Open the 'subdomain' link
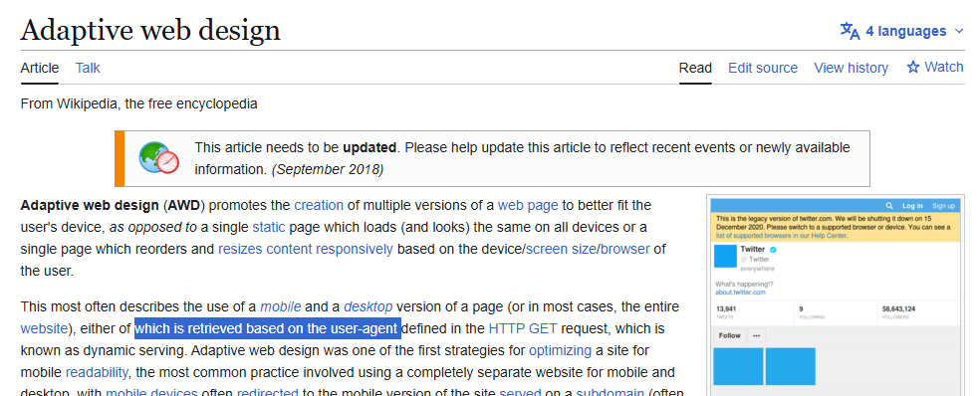The height and width of the screenshot is (396, 980). 610,392
